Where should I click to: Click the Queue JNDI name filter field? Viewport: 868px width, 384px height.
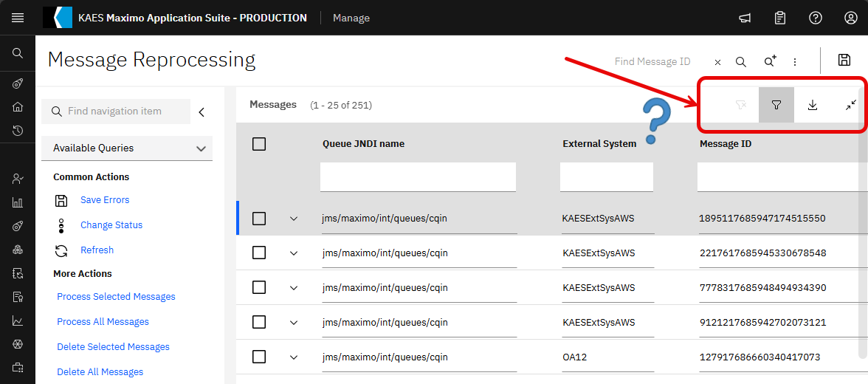(418, 177)
